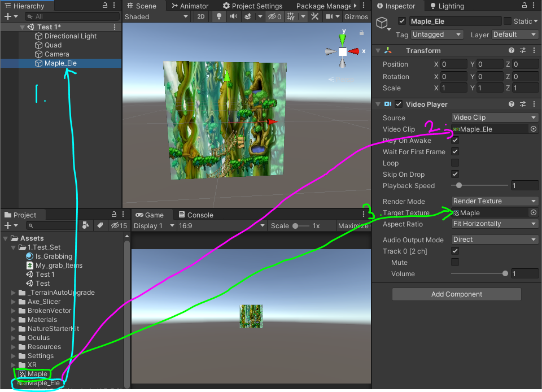Enable the Loop checkbox

pos(455,163)
